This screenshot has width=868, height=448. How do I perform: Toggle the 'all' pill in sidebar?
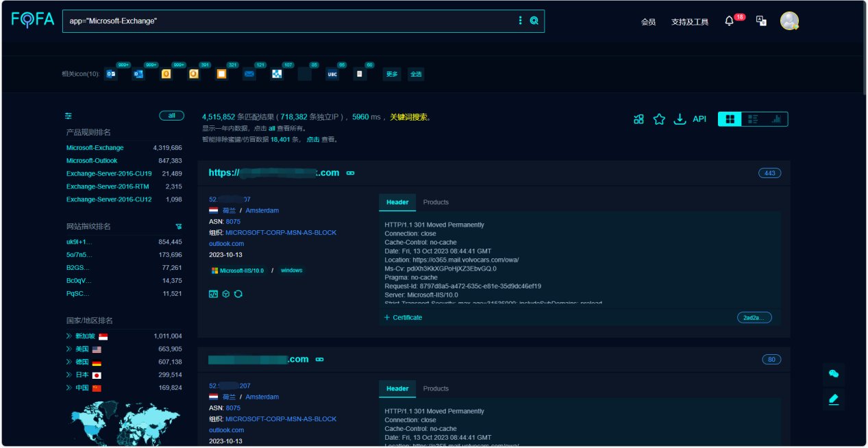(x=171, y=116)
